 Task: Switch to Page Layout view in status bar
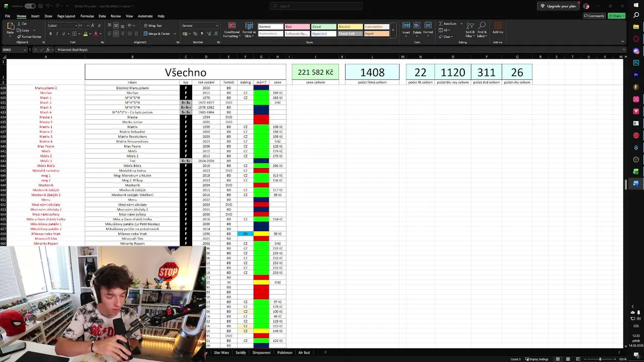point(568,359)
